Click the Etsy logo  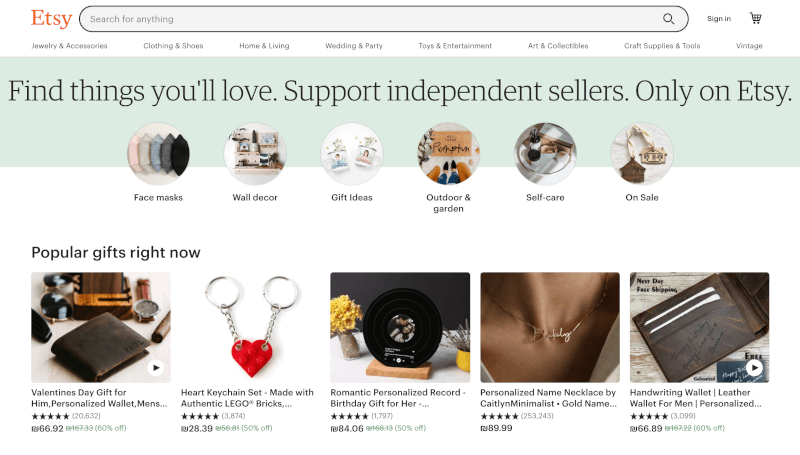(51, 18)
